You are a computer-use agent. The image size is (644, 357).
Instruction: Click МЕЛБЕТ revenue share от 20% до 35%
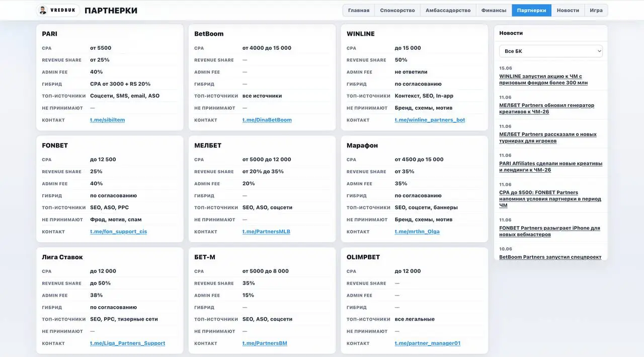(263, 172)
